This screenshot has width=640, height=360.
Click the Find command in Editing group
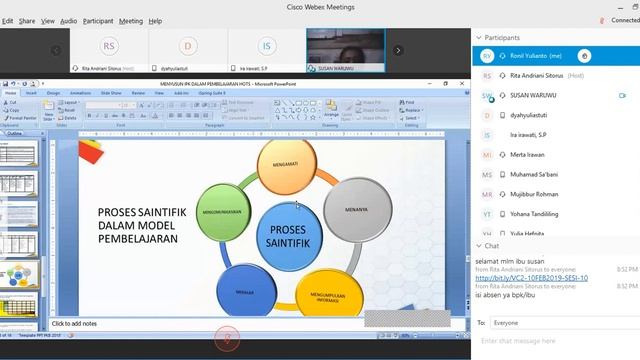(407, 102)
